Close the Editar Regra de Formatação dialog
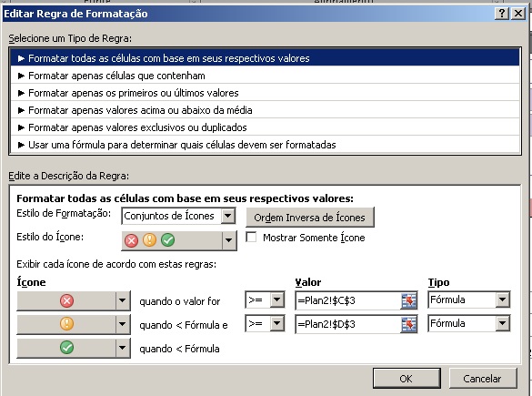 (518, 14)
